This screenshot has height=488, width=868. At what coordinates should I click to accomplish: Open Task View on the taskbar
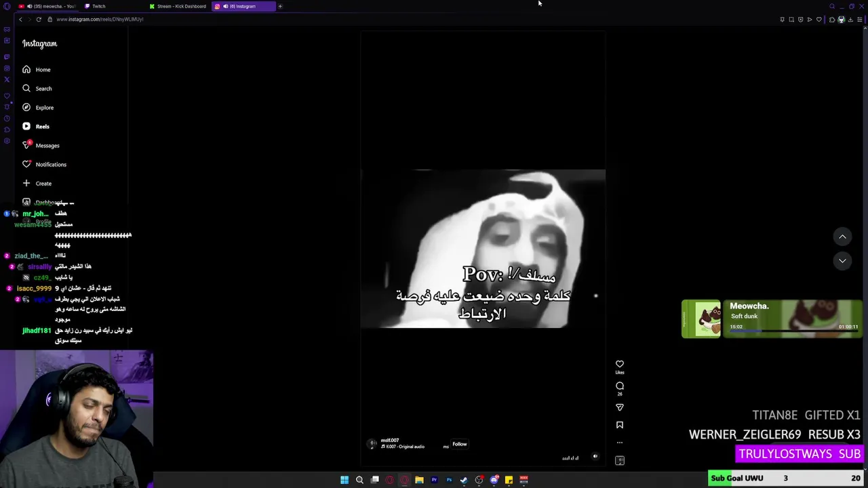click(x=374, y=480)
